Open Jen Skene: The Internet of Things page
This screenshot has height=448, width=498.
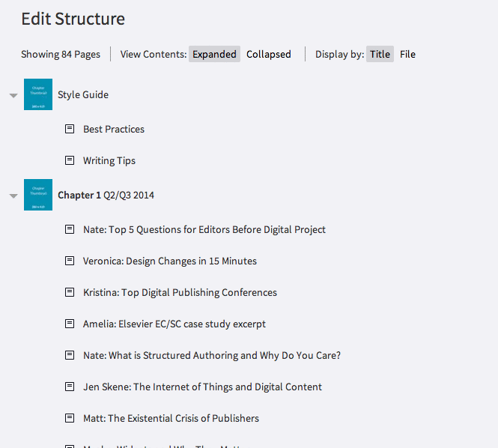(202, 387)
